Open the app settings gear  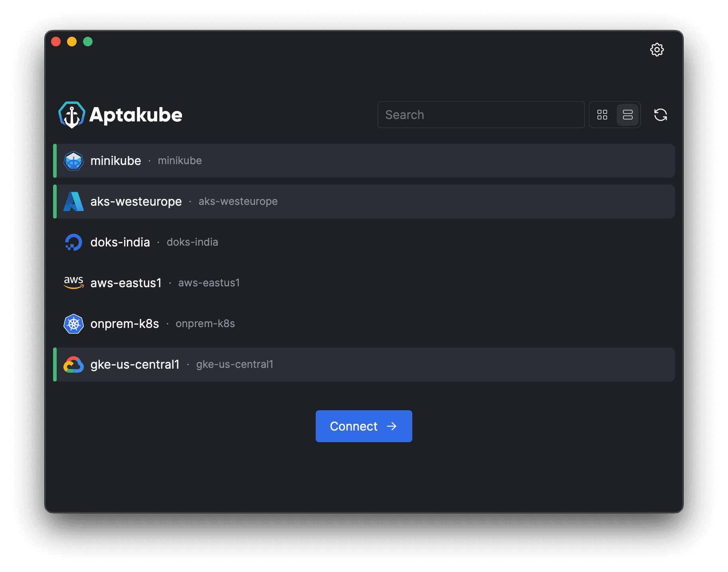657,50
